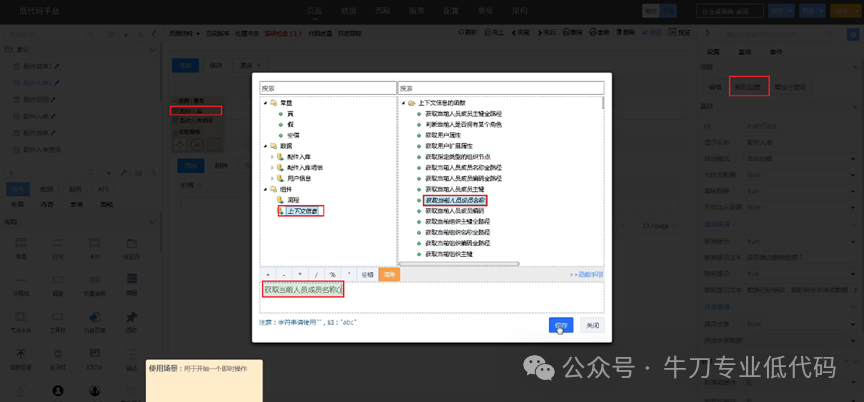Select function 获取用户属性
The width and height of the screenshot is (864, 402).
click(442, 135)
